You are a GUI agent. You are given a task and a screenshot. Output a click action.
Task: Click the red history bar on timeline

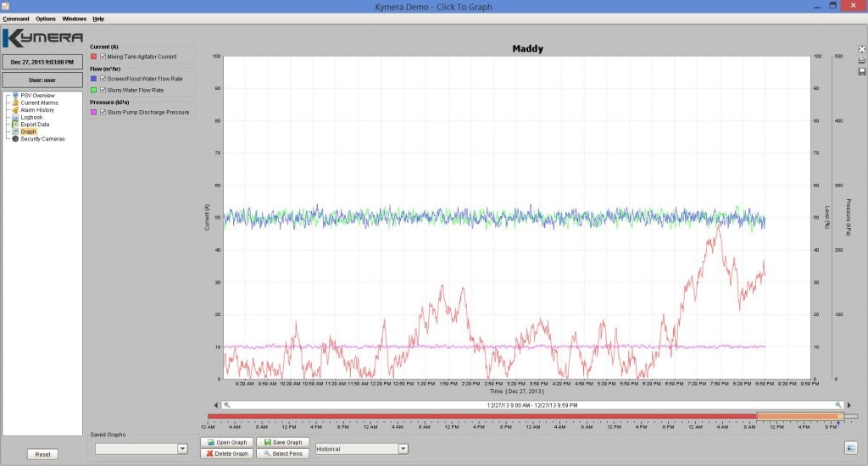coord(481,416)
